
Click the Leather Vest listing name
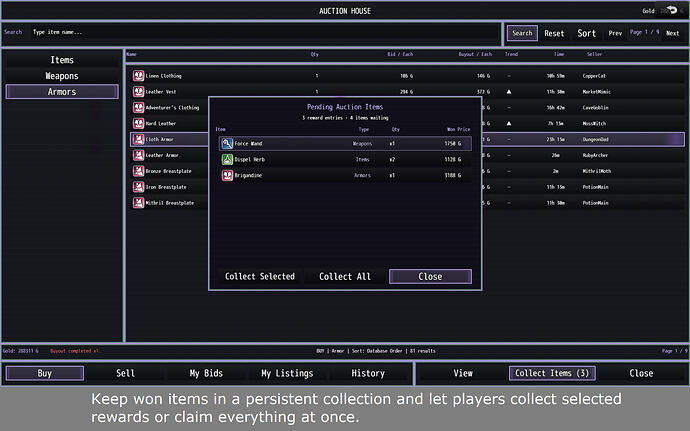coord(161,92)
